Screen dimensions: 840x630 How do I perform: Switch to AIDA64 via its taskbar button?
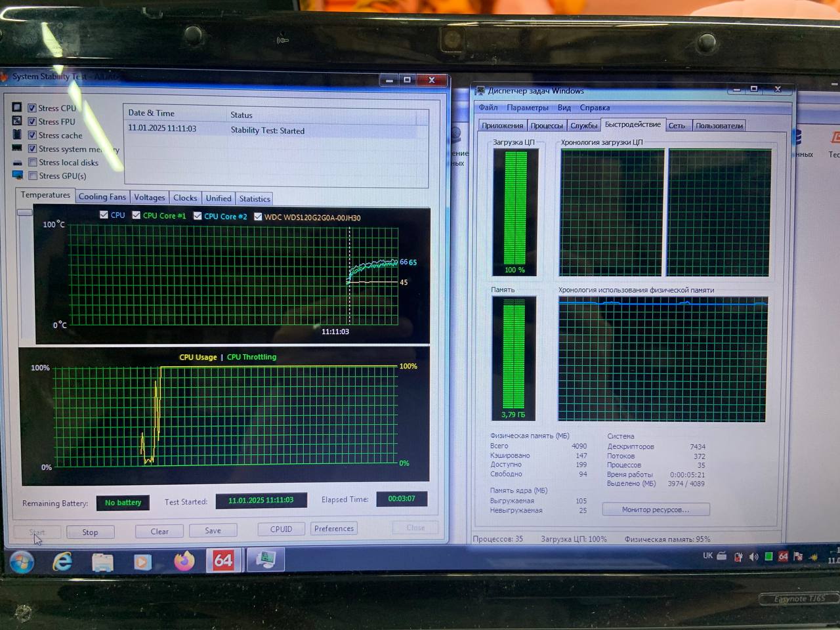pos(223,560)
